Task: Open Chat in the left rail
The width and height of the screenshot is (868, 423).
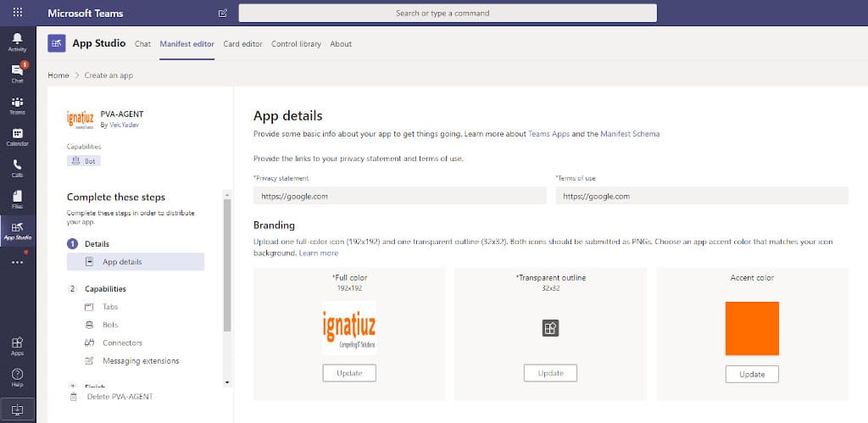Action: pyautogui.click(x=17, y=74)
